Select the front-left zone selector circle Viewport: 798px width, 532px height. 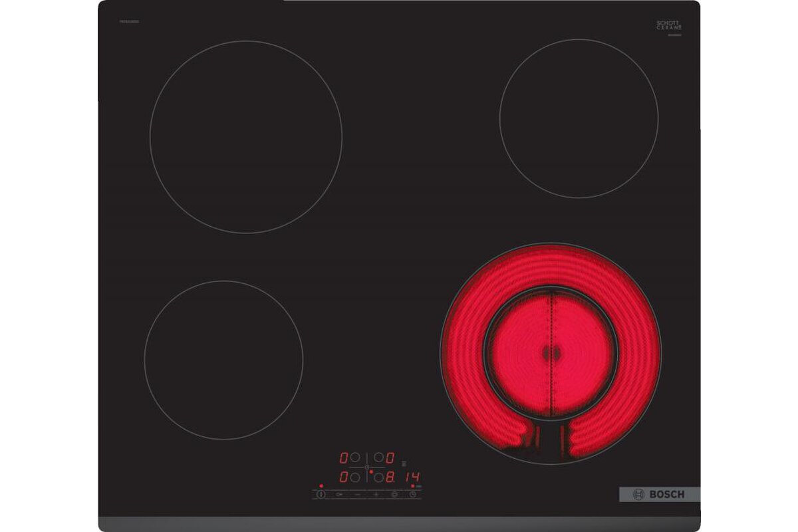click(355, 477)
